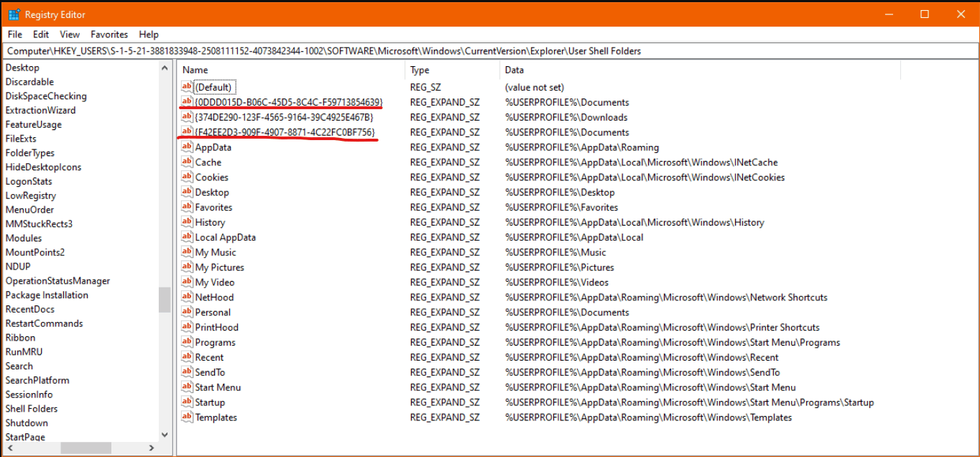
Task: Click the string value icon for Start Menu
Action: point(187,387)
